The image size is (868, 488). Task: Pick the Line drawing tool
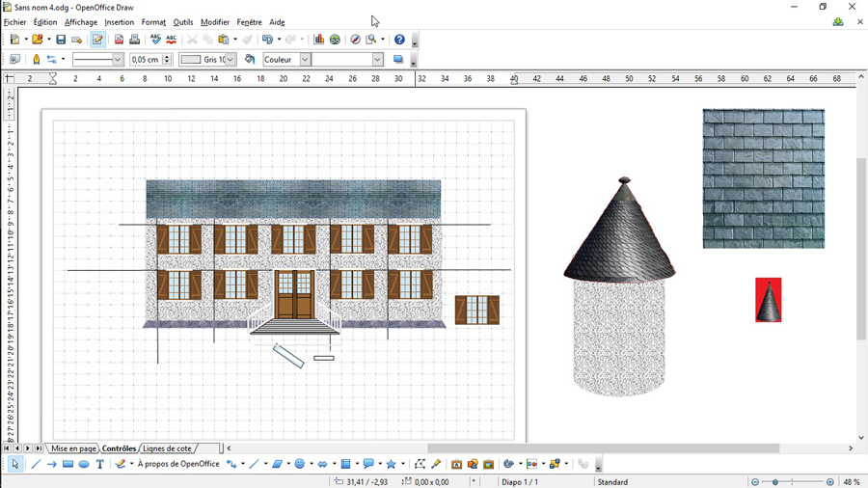[36, 464]
